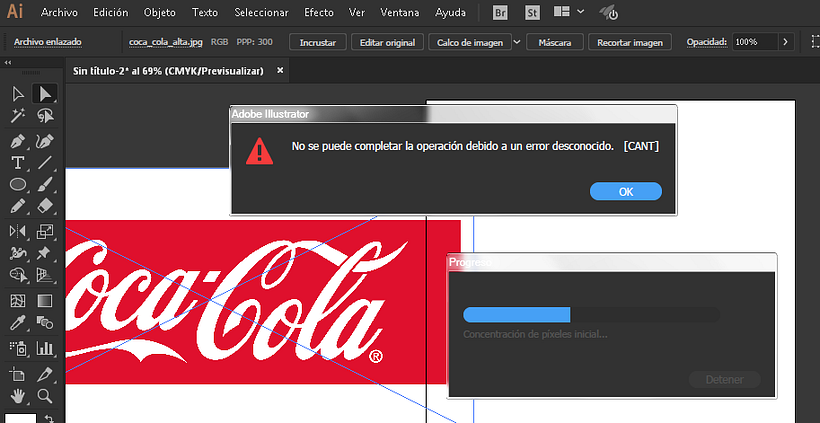Viewport: 820px width, 423px height.
Task: Select the Blend tool
Action: (45, 323)
